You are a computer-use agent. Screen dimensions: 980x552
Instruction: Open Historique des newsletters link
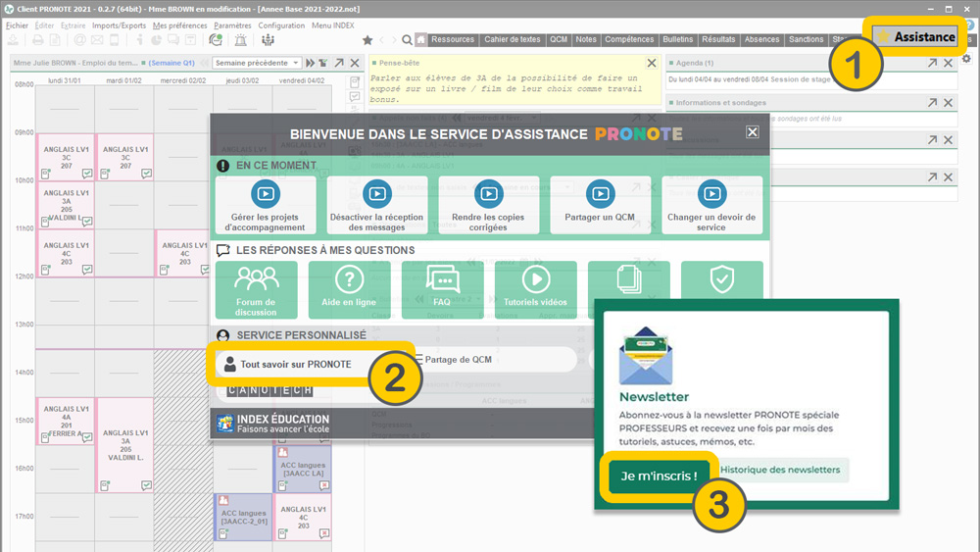coord(780,470)
